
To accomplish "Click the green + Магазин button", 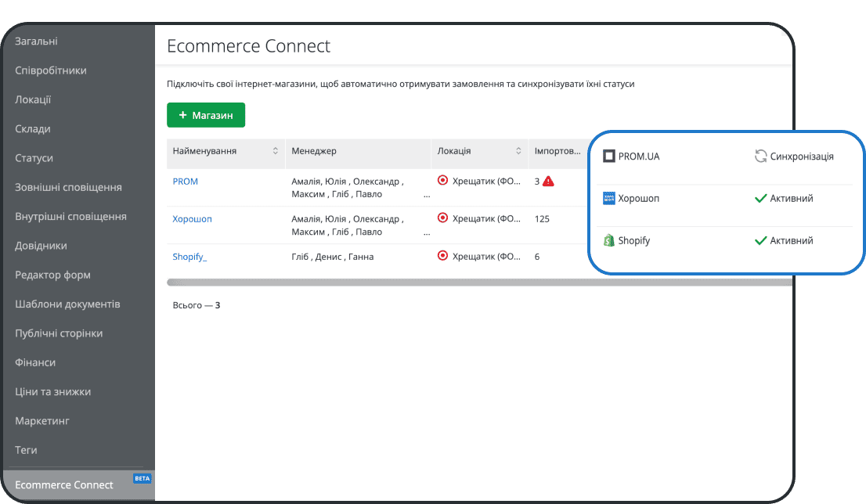I will (x=206, y=115).
